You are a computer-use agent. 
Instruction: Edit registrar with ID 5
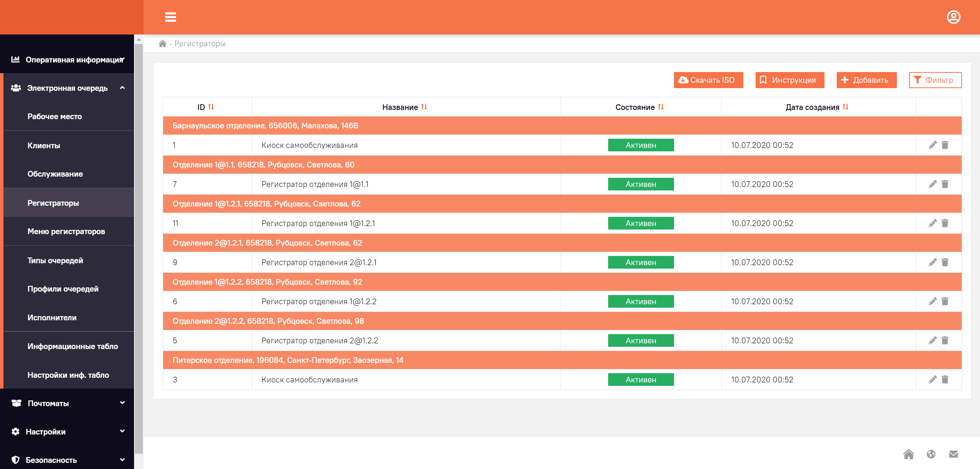(x=933, y=341)
